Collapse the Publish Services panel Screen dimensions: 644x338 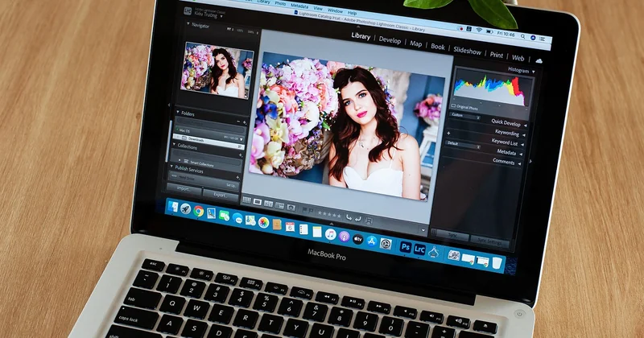[171, 167]
